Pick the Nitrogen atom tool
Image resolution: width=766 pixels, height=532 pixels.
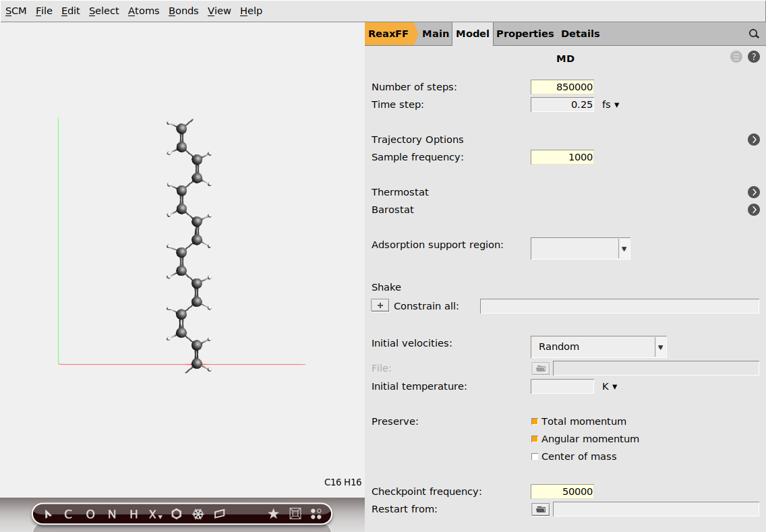pyautogui.click(x=111, y=514)
